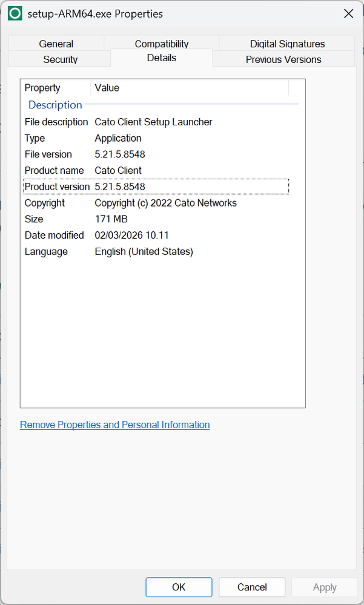Open Remove Properties and Personal Information link
Screen dimensions: 364x605
point(114,425)
